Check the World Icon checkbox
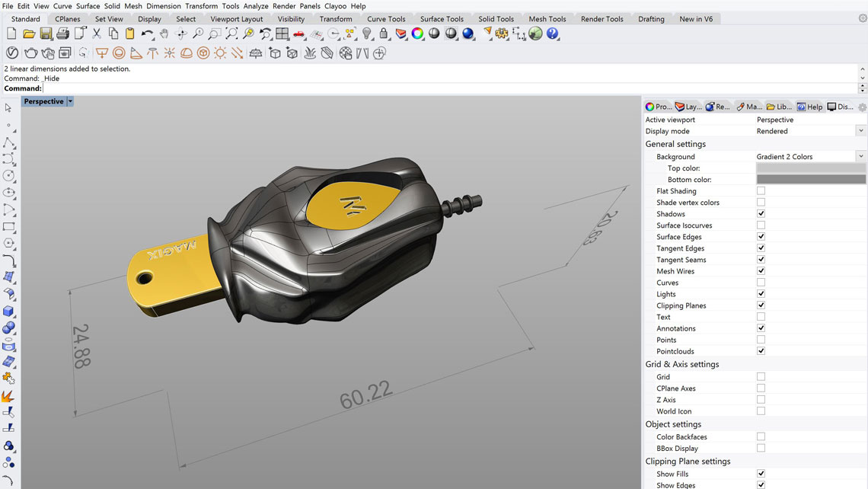The height and width of the screenshot is (489, 868). pos(761,411)
